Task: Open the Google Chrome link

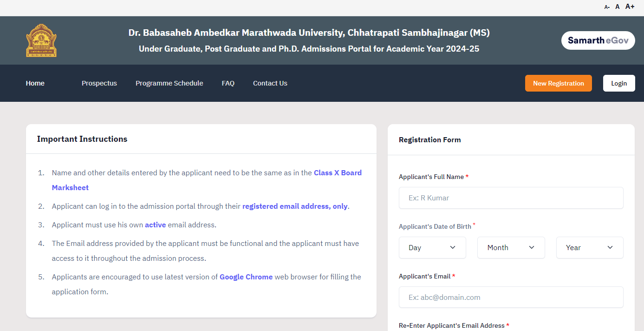Action: [x=246, y=277]
